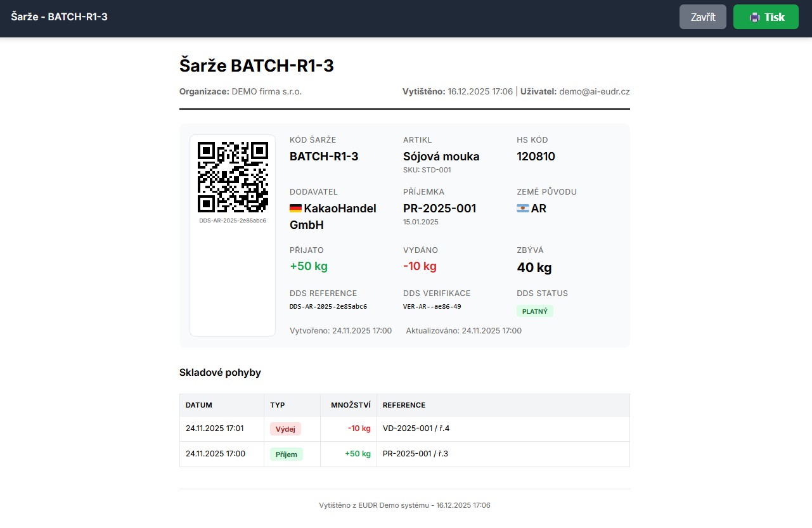The width and height of the screenshot is (812, 528).
Task: Click the green PLATNÝ status badge
Action: point(534,311)
